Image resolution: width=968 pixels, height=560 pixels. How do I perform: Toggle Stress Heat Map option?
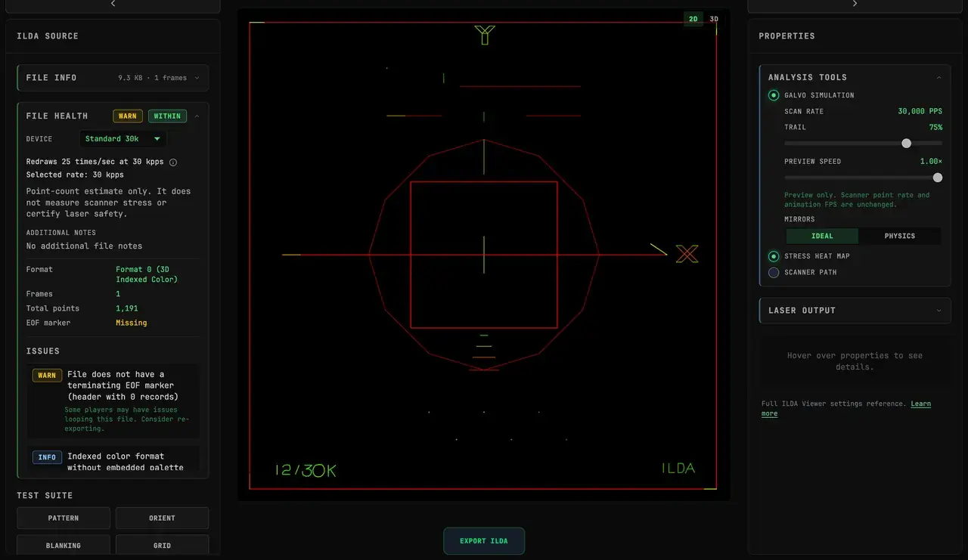[774, 256]
